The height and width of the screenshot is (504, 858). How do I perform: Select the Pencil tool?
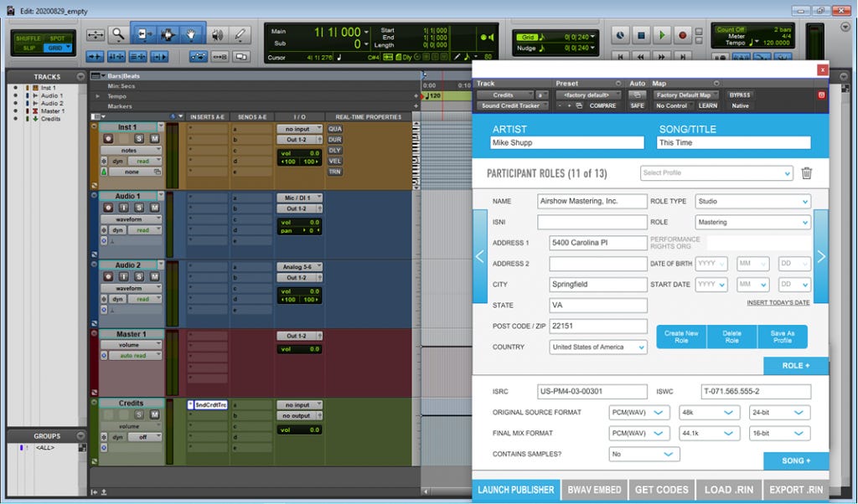240,35
